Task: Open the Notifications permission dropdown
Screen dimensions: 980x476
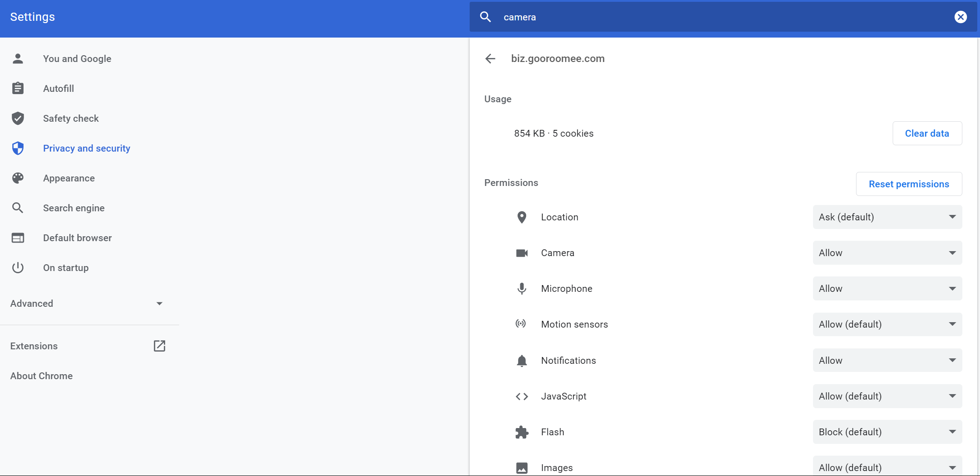Action: click(887, 361)
